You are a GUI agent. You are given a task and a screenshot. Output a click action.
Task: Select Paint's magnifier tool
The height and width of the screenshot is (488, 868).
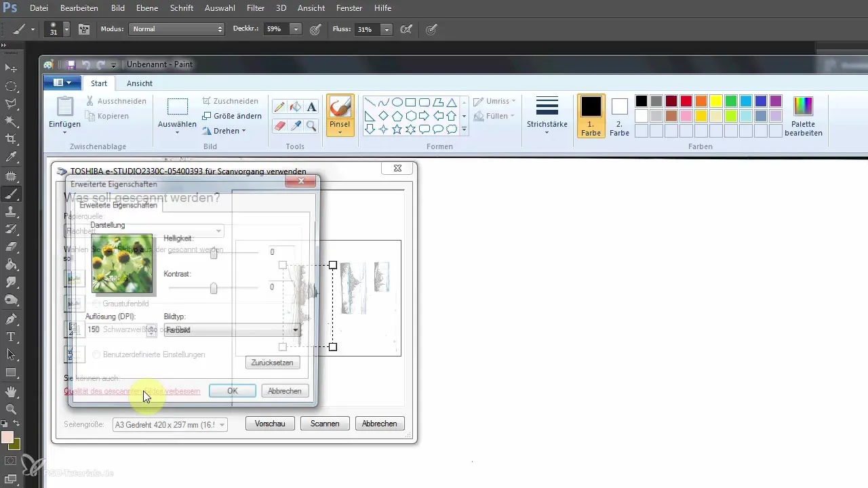[x=311, y=125]
